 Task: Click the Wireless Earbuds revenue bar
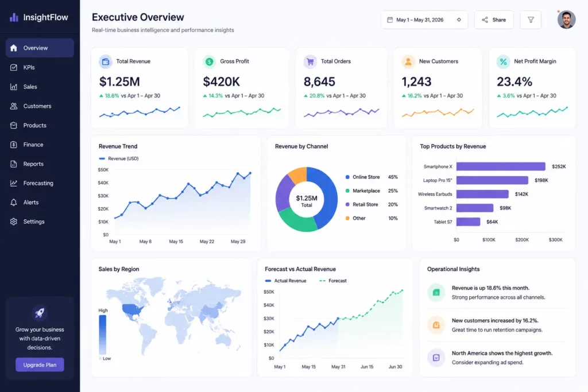tap(482, 194)
